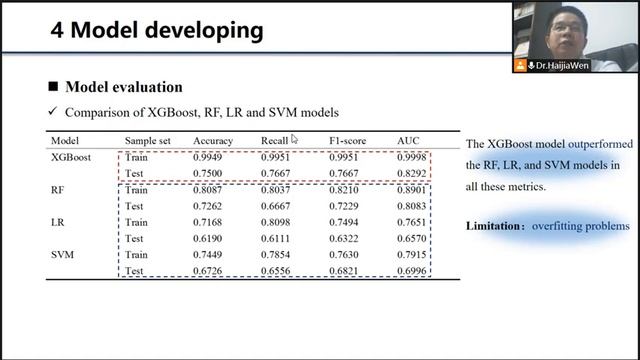Viewport: 640px width, 360px height.
Task: Click the microphone icon next to Dr.HaijiaWen
Action: click(x=531, y=65)
